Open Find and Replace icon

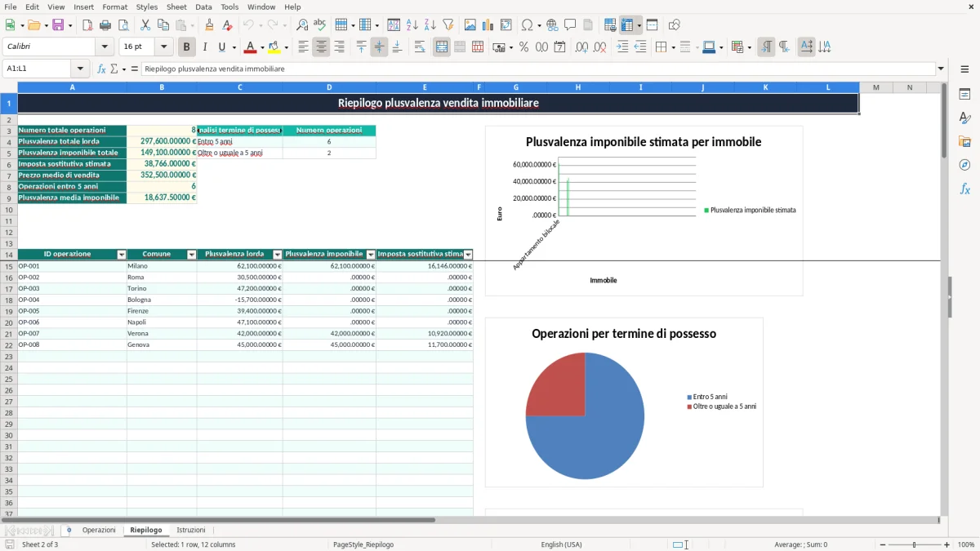click(302, 25)
